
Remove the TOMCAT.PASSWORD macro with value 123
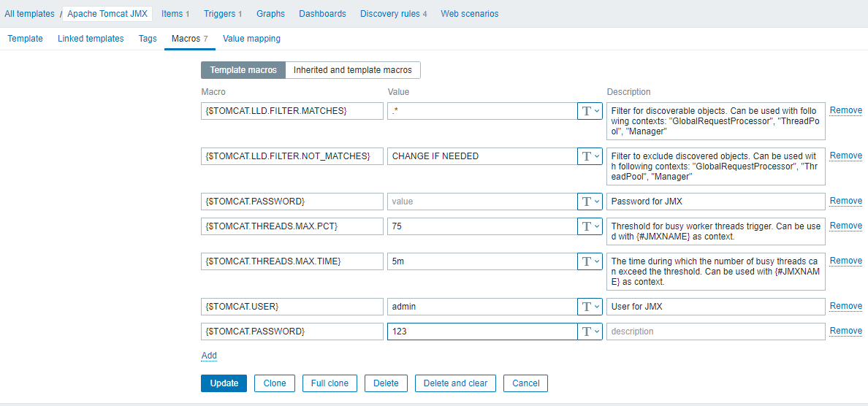845,331
